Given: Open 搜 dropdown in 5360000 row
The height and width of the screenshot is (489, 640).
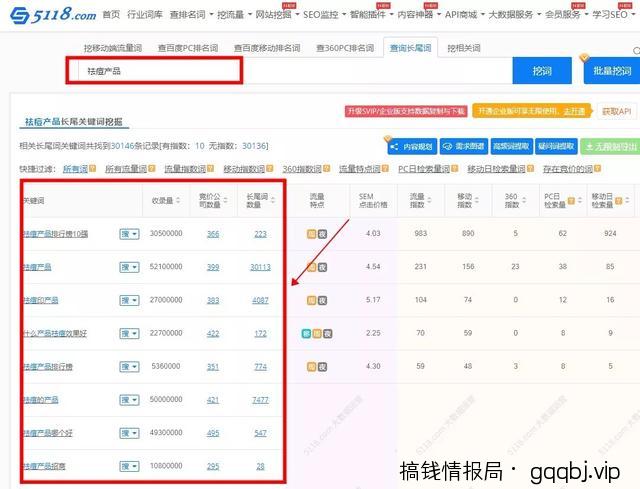Looking at the screenshot, I should click(129, 367).
